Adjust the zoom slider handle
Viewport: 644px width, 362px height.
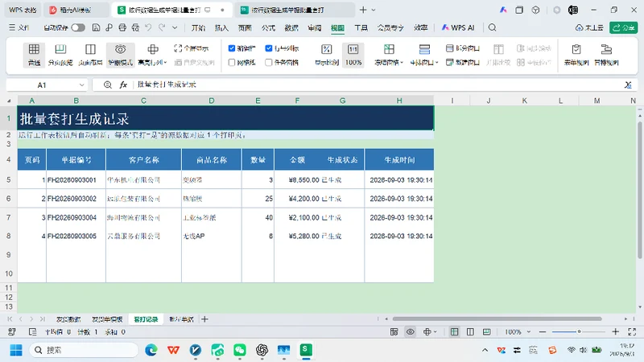[579, 331]
